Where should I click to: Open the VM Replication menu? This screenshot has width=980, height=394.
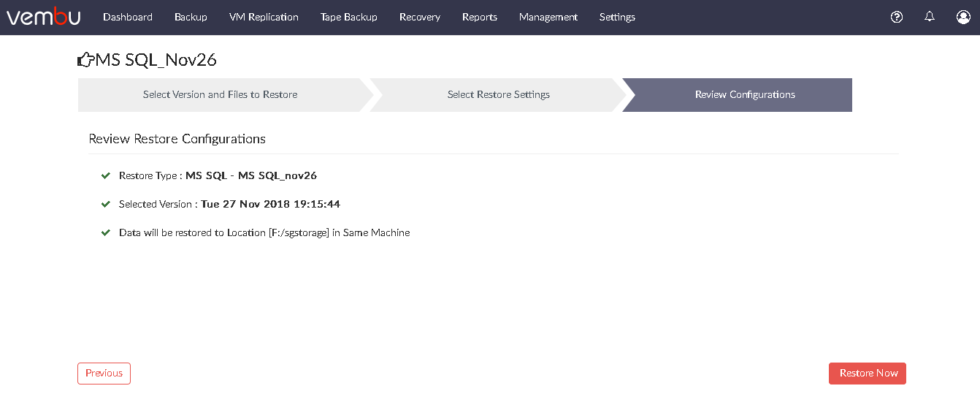[x=264, y=17]
